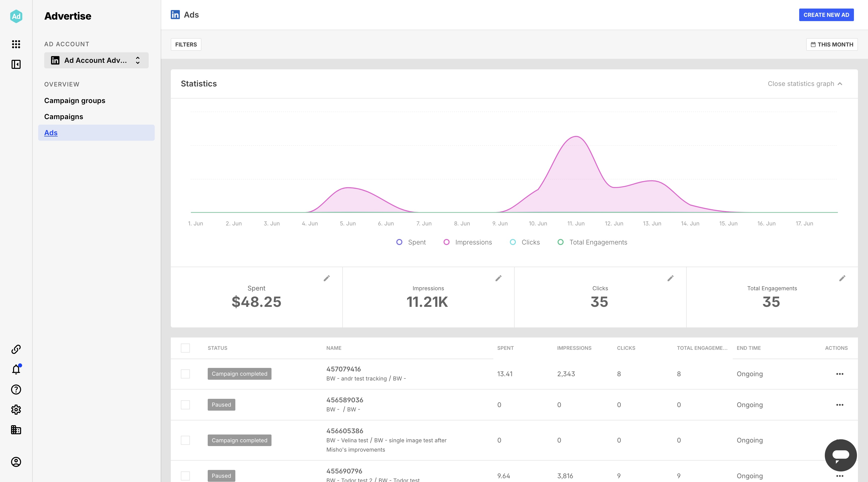
Task: Sort table by Impressions column
Action: click(x=574, y=348)
